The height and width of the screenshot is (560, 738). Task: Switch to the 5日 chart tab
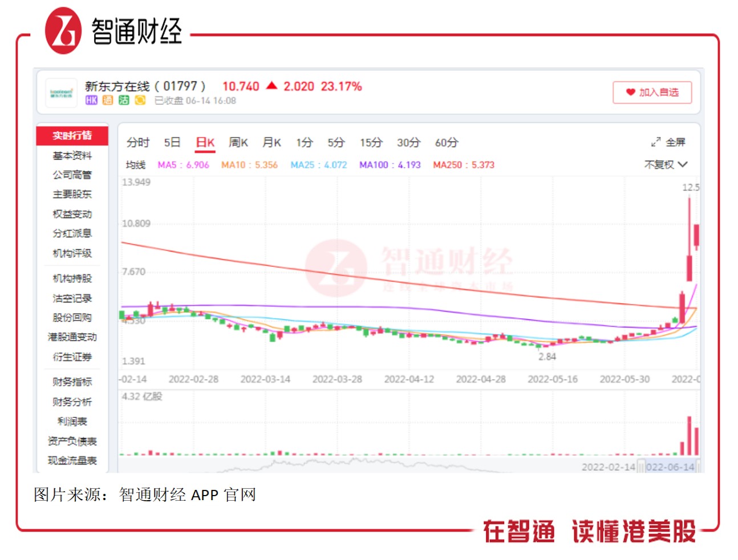click(172, 143)
